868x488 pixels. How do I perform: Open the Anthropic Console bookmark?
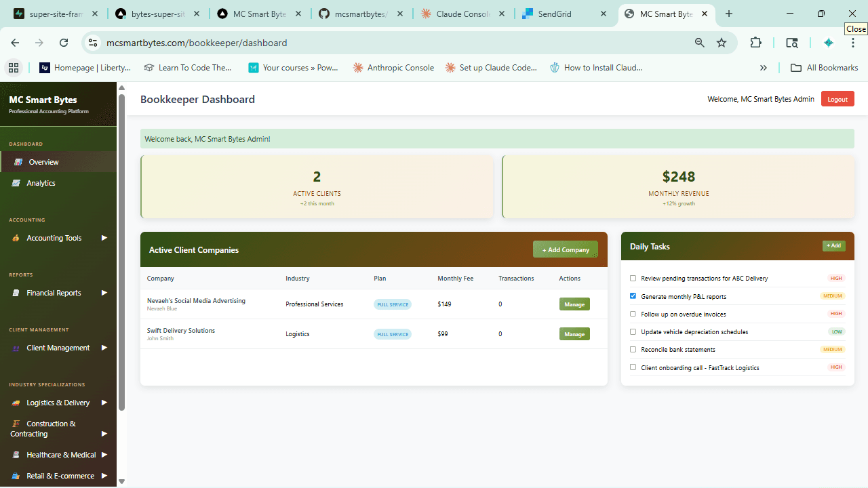point(393,67)
